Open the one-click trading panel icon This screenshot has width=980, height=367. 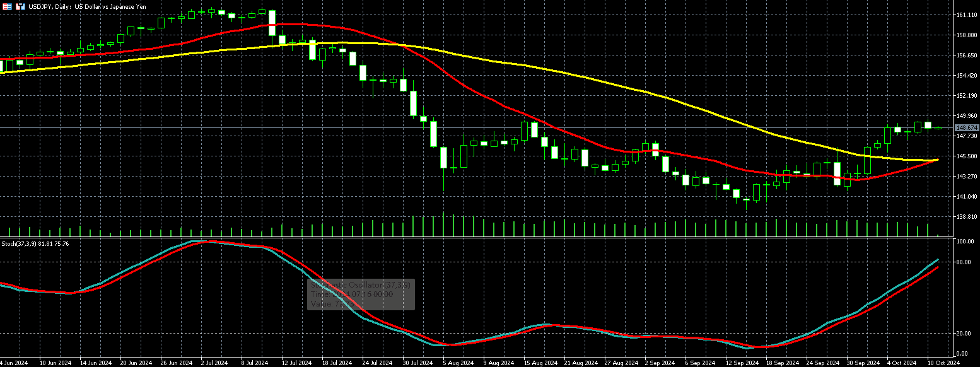coord(7,6)
